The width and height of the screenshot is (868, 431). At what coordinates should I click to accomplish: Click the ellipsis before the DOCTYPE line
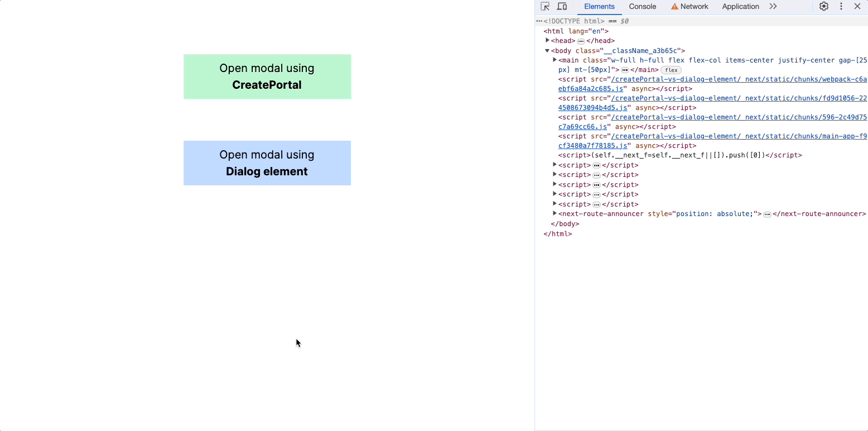click(x=539, y=21)
